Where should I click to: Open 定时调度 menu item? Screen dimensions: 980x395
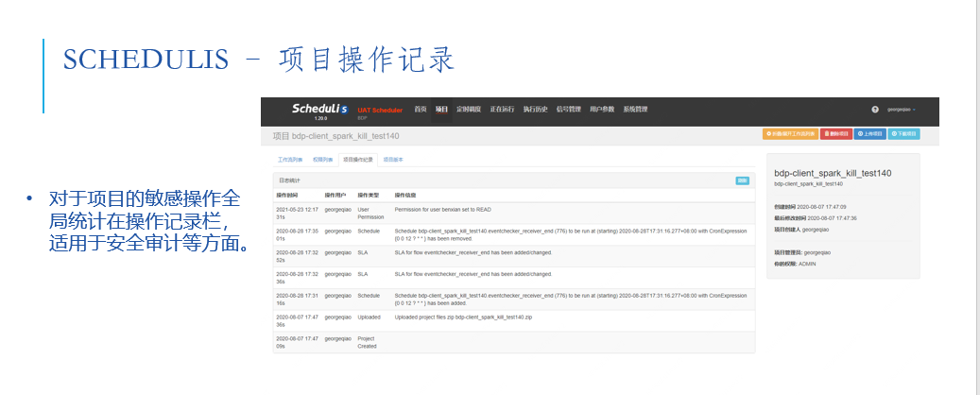469,110
